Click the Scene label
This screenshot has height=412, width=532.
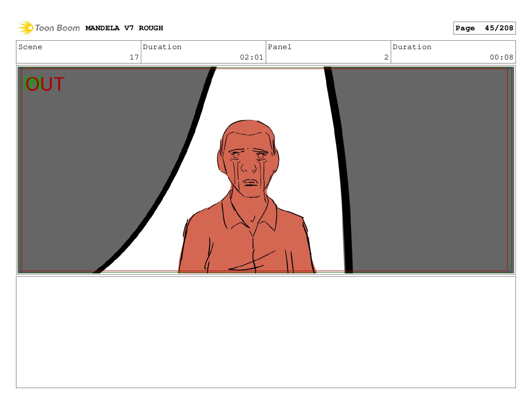[30, 47]
